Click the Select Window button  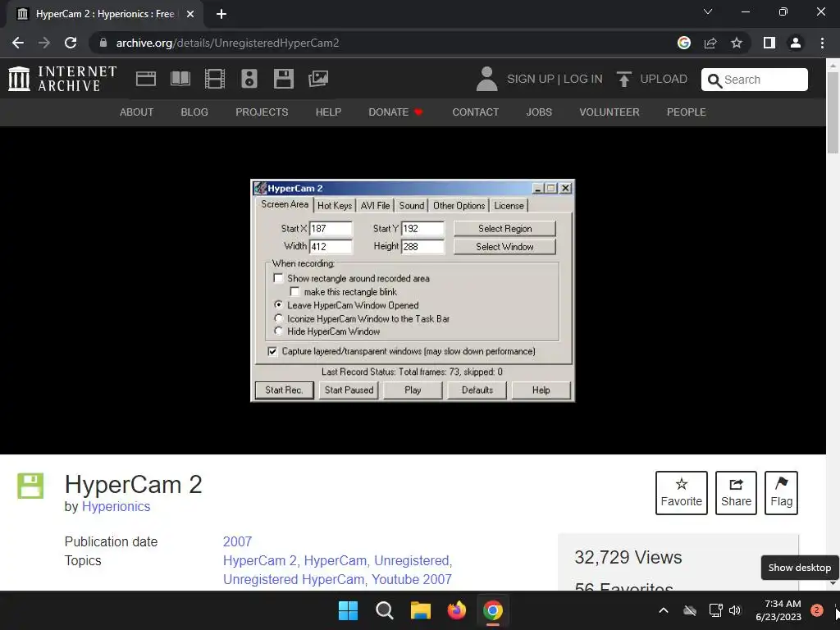[x=504, y=247]
